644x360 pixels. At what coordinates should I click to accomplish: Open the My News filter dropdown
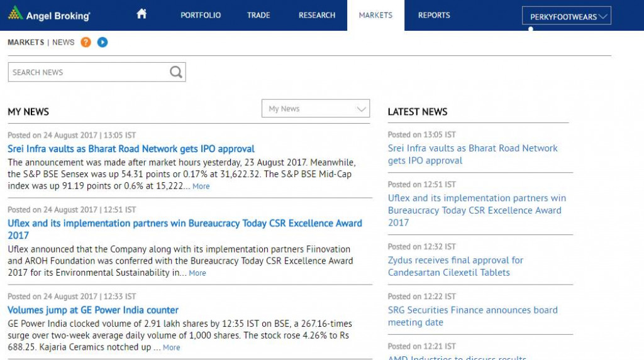[316, 109]
